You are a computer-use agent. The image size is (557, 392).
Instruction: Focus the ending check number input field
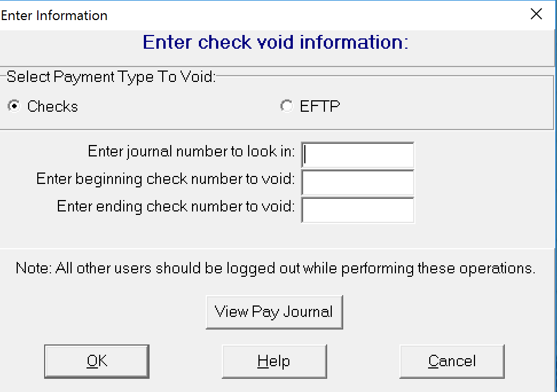[x=358, y=210]
